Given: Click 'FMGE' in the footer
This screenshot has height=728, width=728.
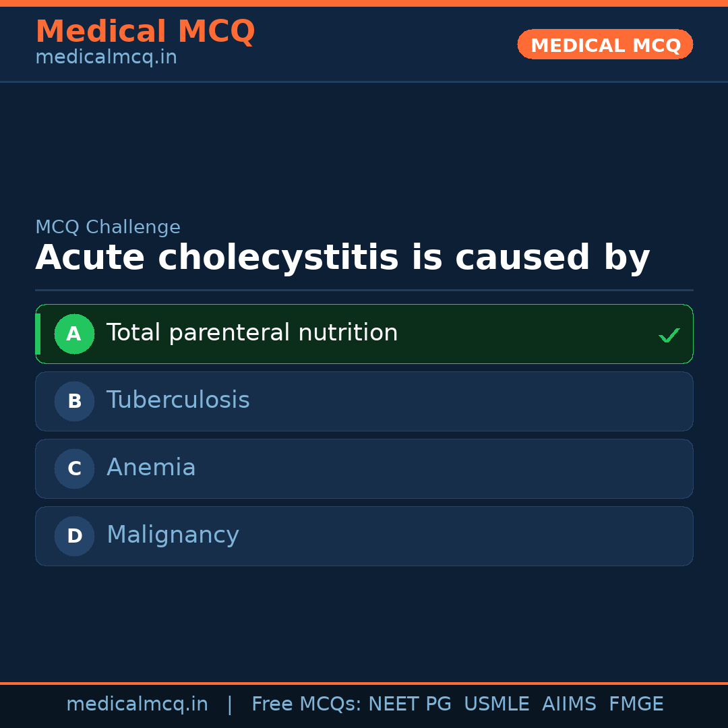Looking at the screenshot, I should (636, 704).
